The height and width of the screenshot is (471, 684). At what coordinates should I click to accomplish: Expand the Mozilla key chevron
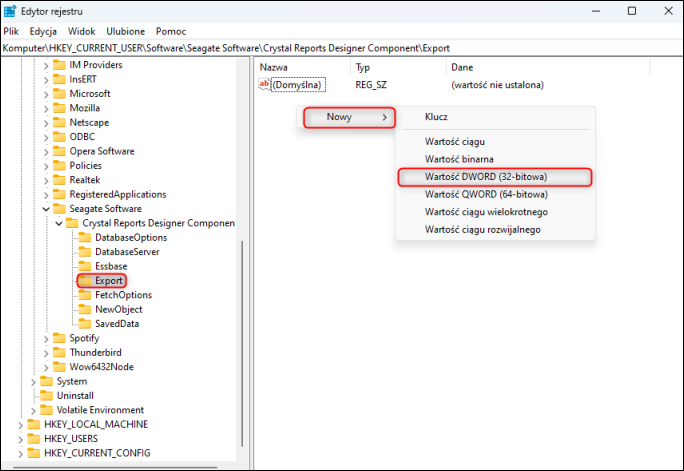[46, 109]
